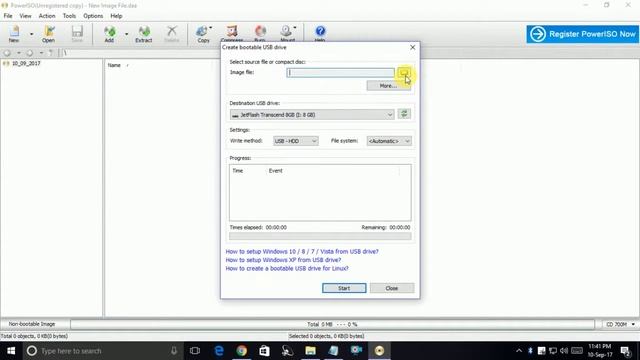Viewport: 640px width, 360px height.
Task: Open the View menu
Action: (x=25, y=16)
